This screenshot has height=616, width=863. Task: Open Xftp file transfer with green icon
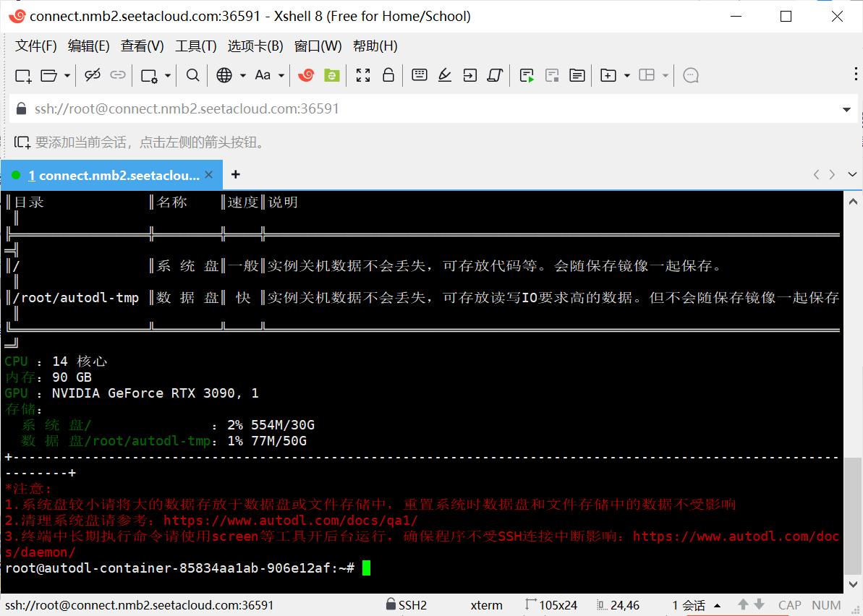coord(331,75)
